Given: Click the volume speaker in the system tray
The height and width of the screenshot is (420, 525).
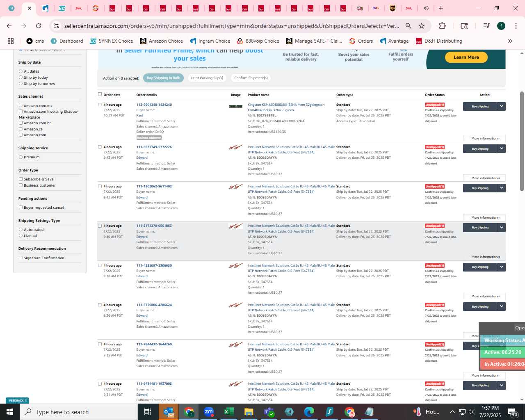Looking at the screenshot, I should pyautogui.click(x=471, y=412).
